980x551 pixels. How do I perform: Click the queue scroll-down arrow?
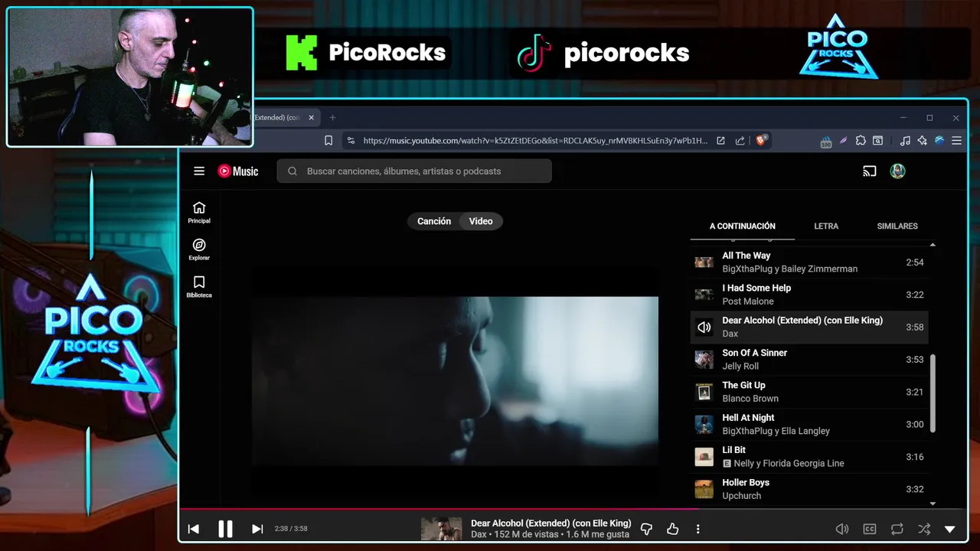(x=933, y=504)
